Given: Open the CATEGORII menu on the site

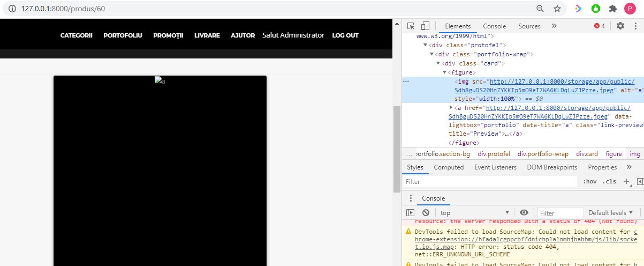Looking at the screenshot, I should pyautogui.click(x=76, y=35).
